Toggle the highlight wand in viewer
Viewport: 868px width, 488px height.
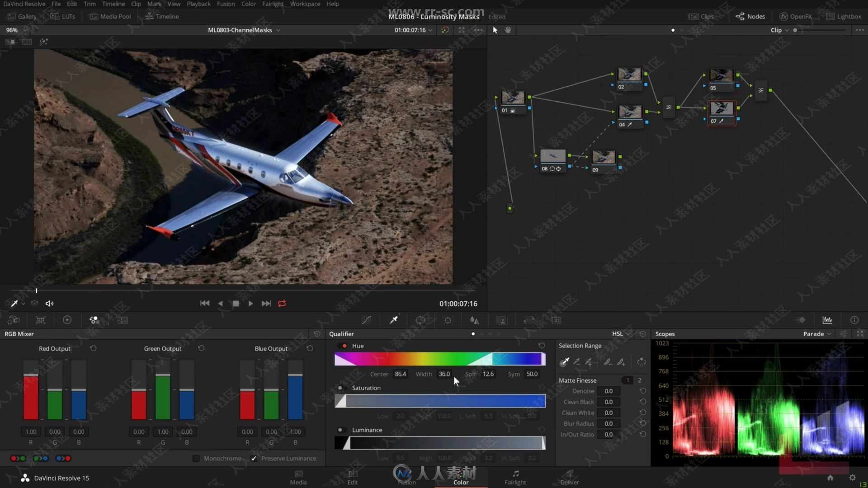click(x=43, y=42)
